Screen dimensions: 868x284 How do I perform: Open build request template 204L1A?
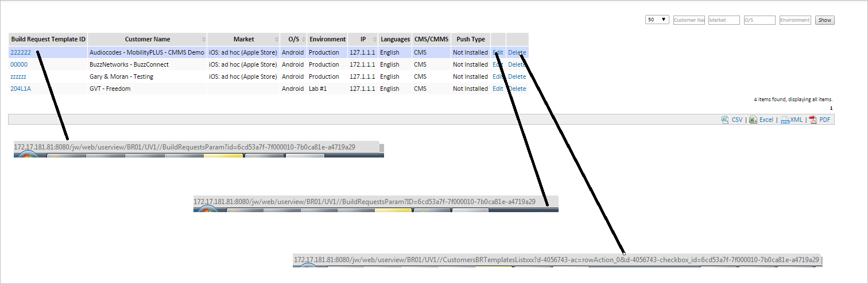click(x=21, y=89)
